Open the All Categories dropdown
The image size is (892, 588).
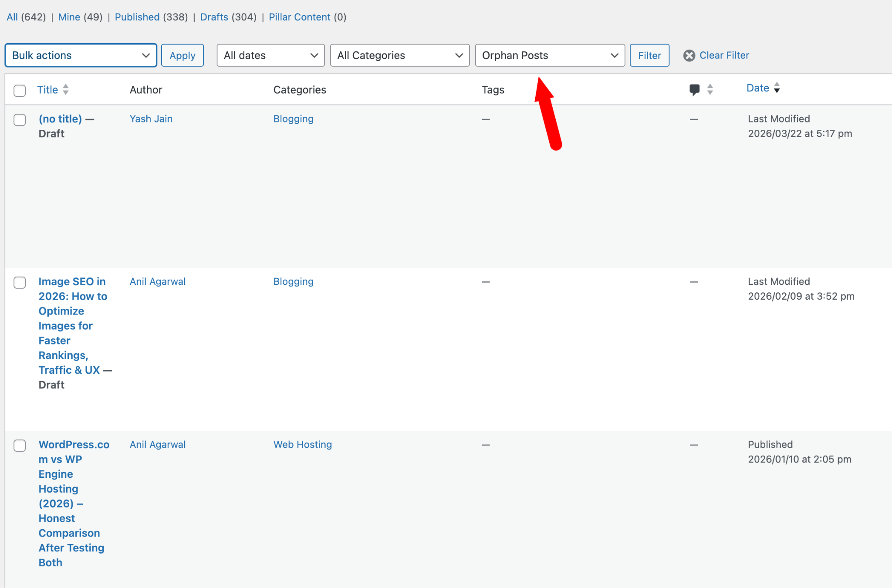(x=399, y=55)
